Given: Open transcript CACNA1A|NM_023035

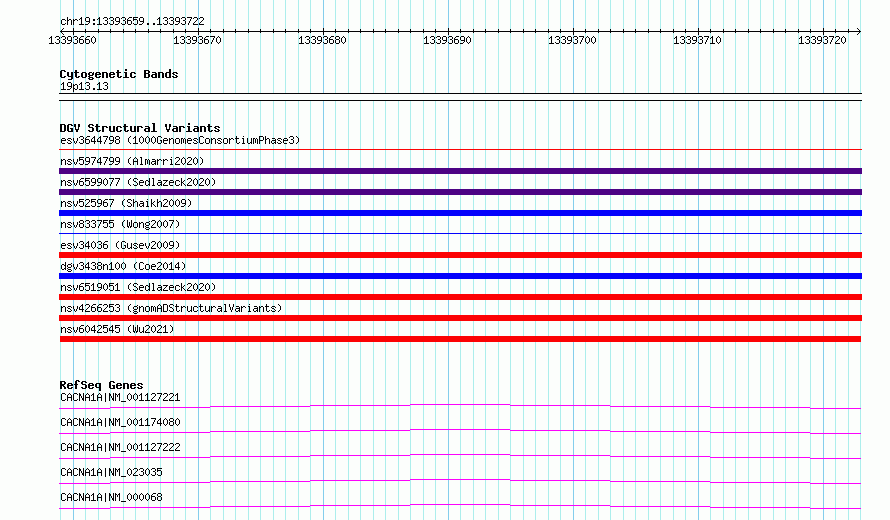Looking at the screenshot, I should tap(111, 472).
